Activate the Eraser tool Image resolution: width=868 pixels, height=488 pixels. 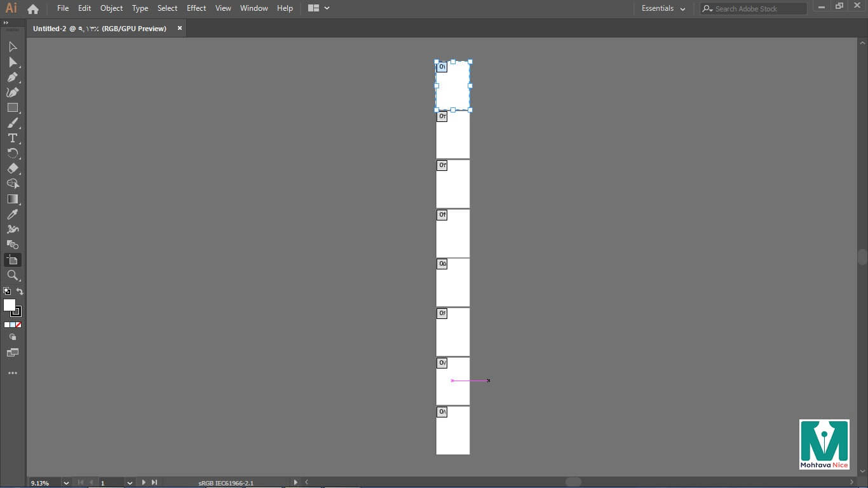pyautogui.click(x=12, y=168)
